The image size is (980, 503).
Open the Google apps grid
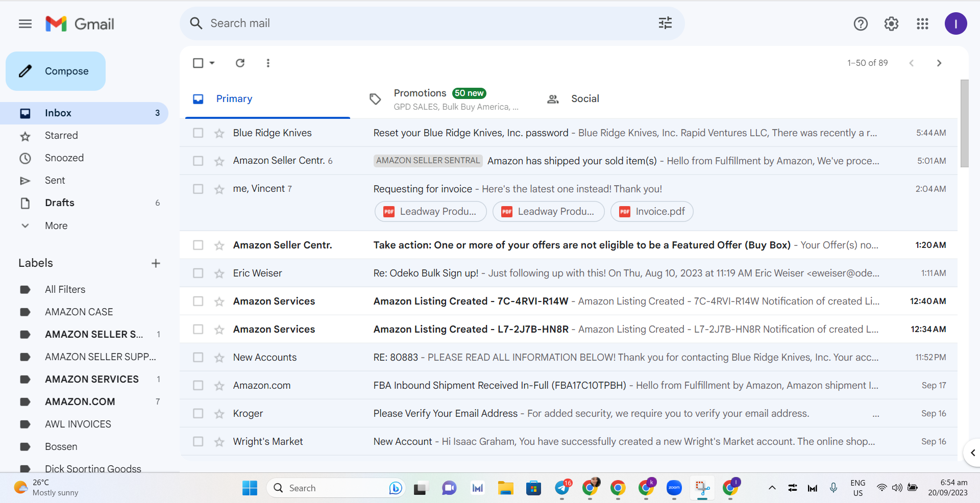(922, 23)
